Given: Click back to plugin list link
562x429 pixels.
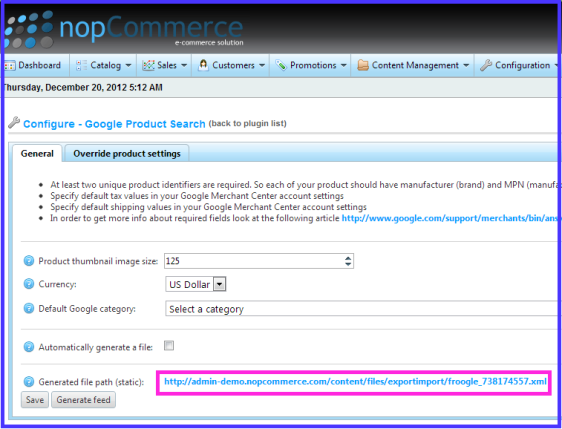Looking at the screenshot, I should [x=248, y=124].
